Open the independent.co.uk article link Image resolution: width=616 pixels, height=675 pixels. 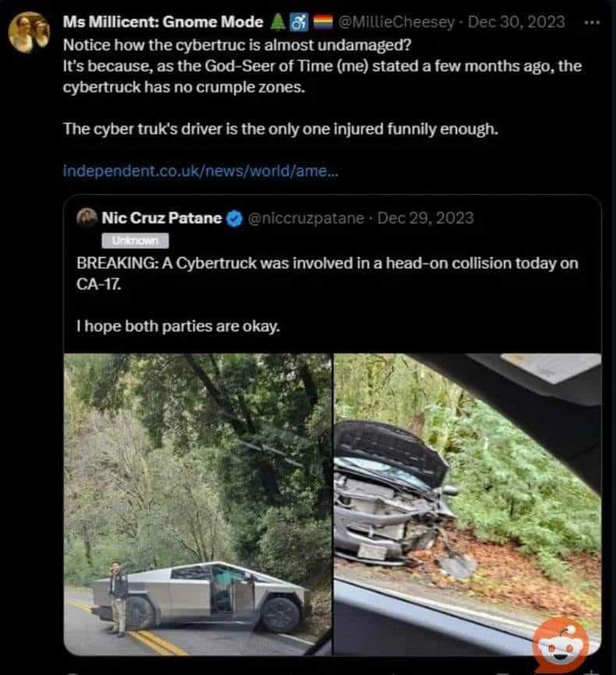coord(200,171)
